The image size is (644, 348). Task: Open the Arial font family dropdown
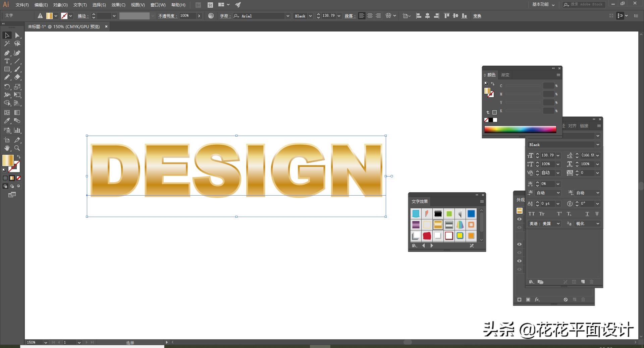click(287, 16)
